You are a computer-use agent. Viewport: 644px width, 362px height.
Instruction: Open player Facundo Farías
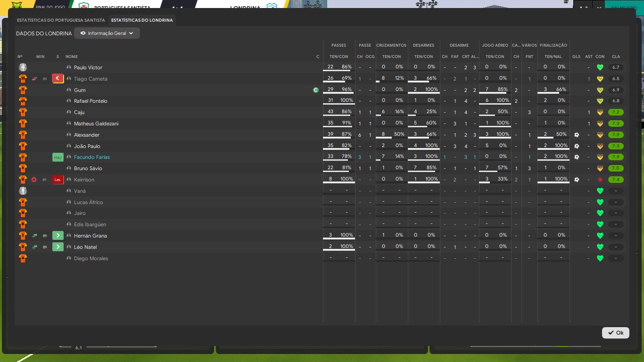pyautogui.click(x=92, y=157)
